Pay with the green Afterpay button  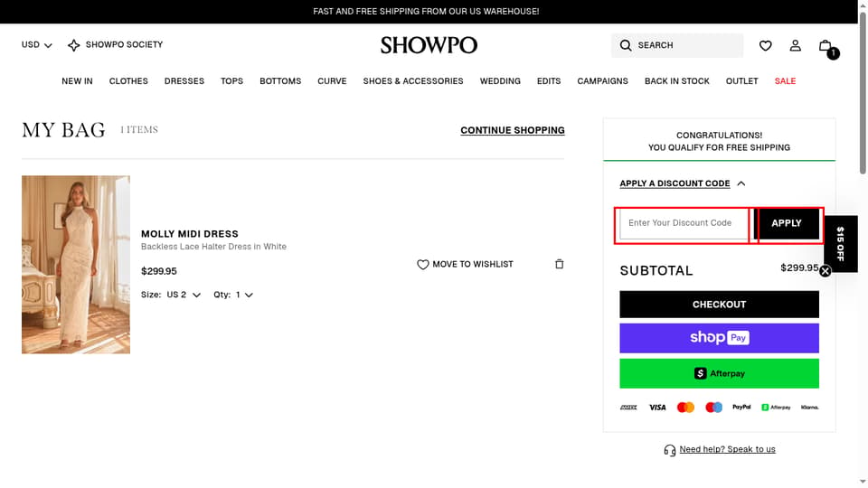(x=719, y=373)
